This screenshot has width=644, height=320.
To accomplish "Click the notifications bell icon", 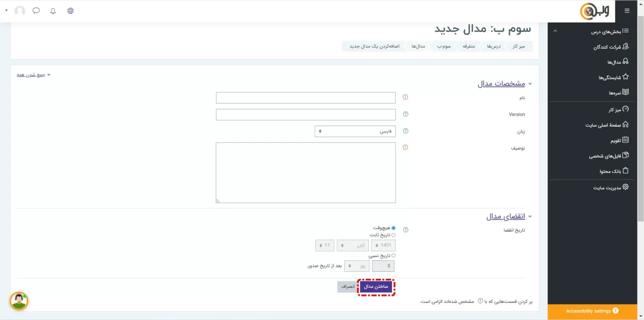I will point(53,11).
